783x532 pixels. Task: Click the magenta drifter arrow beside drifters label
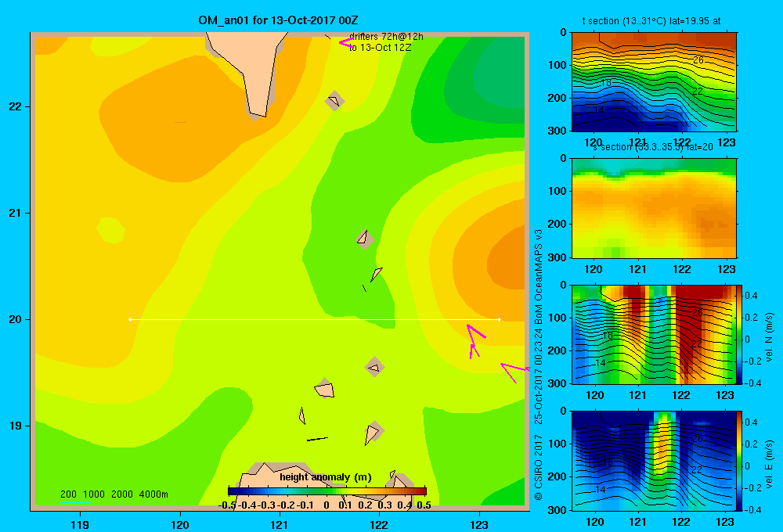(346, 43)
